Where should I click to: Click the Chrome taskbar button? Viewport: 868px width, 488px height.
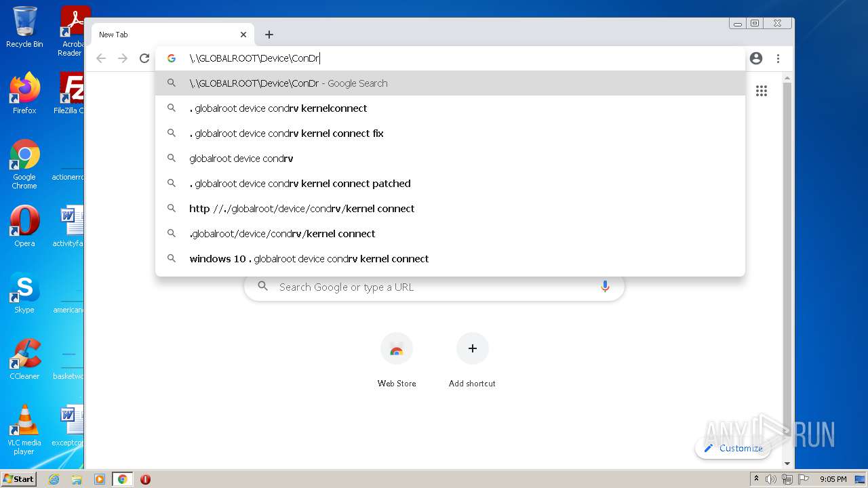tap(123, 479)
